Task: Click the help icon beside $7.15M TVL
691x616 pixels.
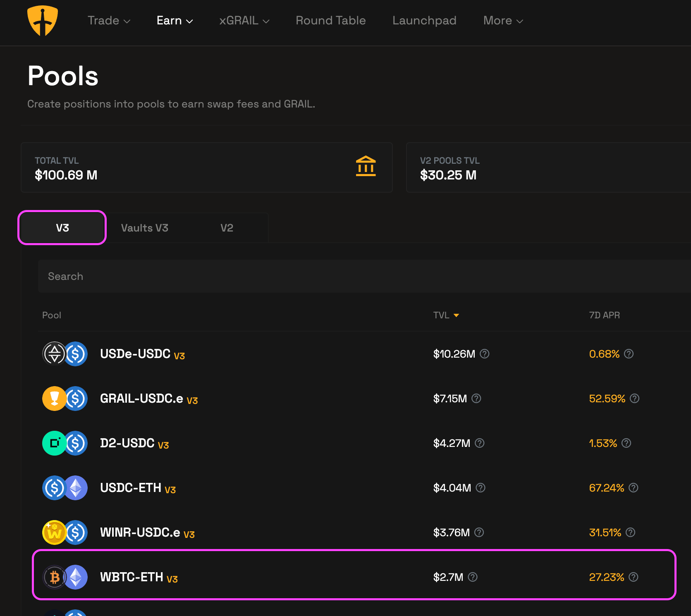Action: tap(476, 399)
